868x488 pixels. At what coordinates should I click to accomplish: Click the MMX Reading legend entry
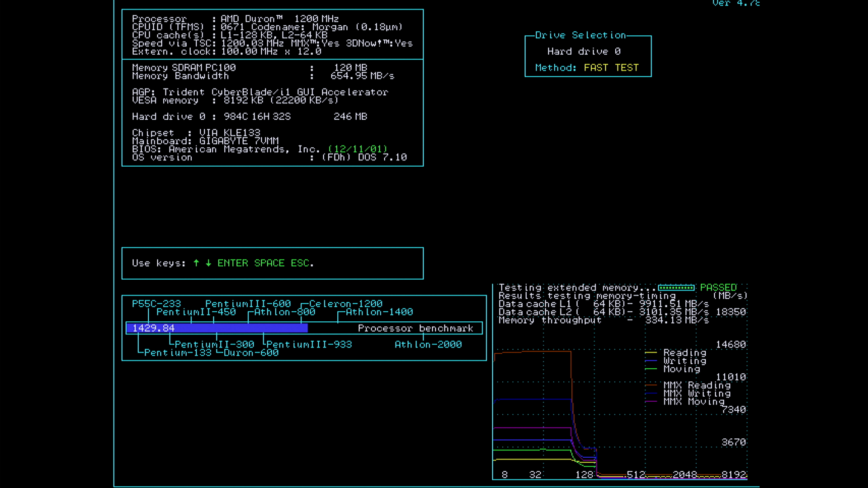[696, 385]
